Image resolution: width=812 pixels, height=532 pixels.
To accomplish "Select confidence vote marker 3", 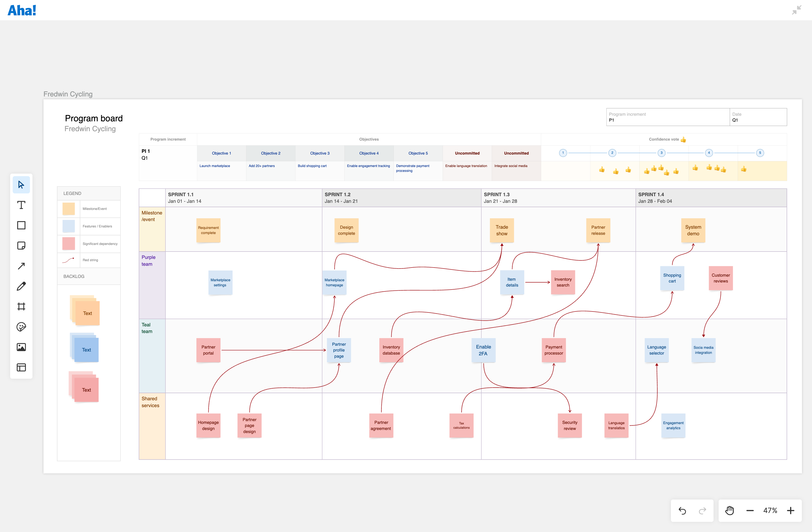I will tap(661, 153).
